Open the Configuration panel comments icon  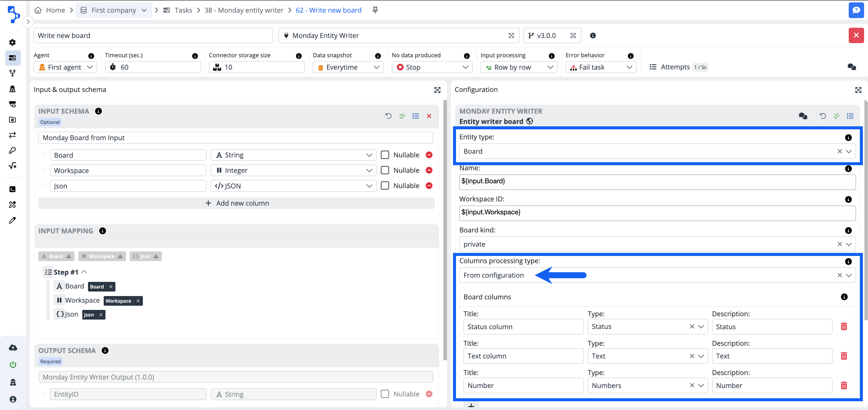pyautogui.click(x=803, y=116)
